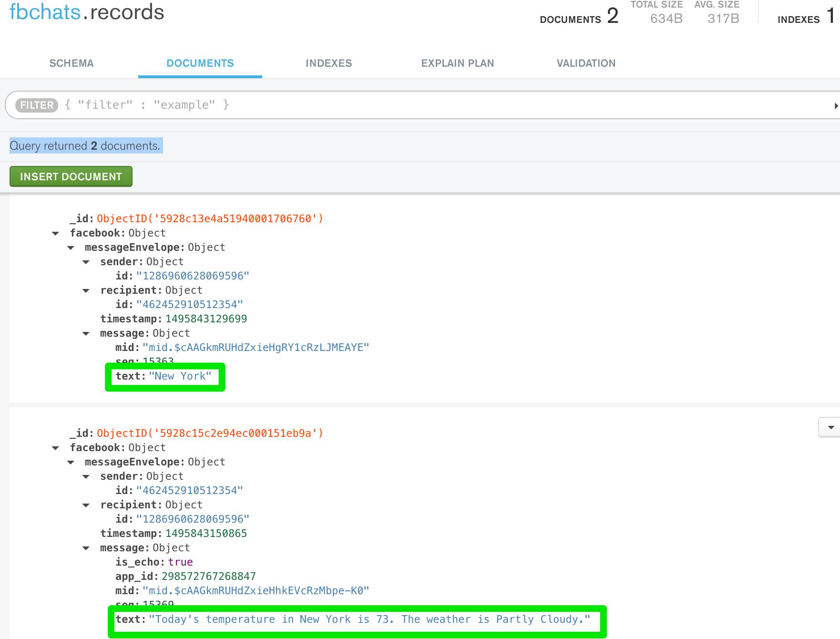The height and width of the screenshot is (639, 840).
Task: Click app_id value 298572767268847
Action: (209, 576)
